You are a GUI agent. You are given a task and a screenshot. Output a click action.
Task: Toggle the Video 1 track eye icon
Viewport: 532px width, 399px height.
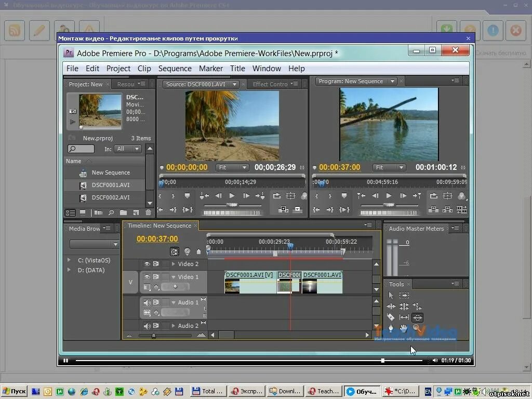point(147,277)
